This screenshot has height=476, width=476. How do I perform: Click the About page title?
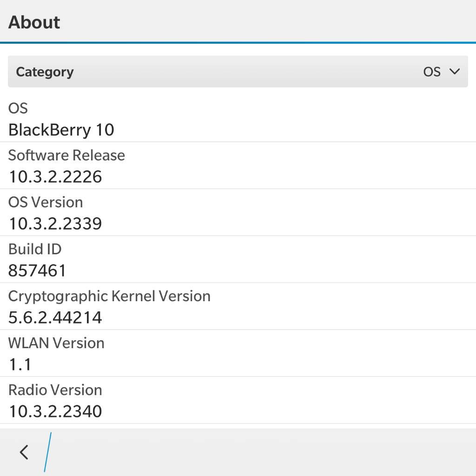tap(34, 22)
